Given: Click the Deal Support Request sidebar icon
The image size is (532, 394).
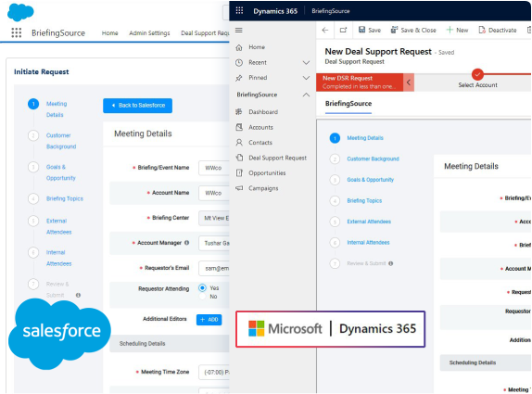Looking at the screenshot, I should pos(239,158).
